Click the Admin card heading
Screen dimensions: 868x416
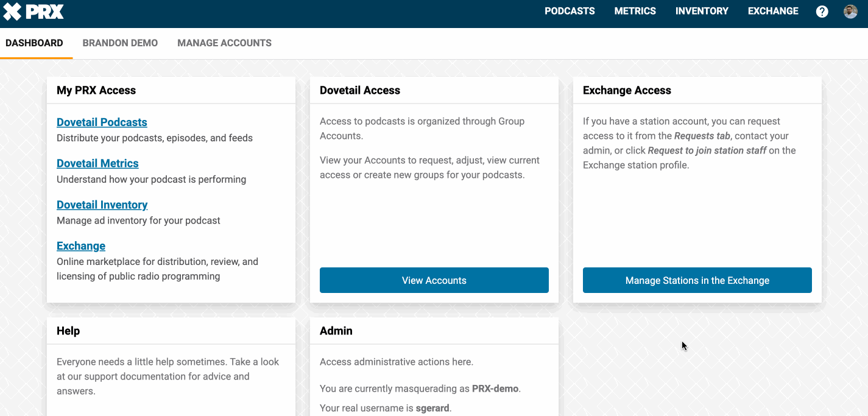336,331
